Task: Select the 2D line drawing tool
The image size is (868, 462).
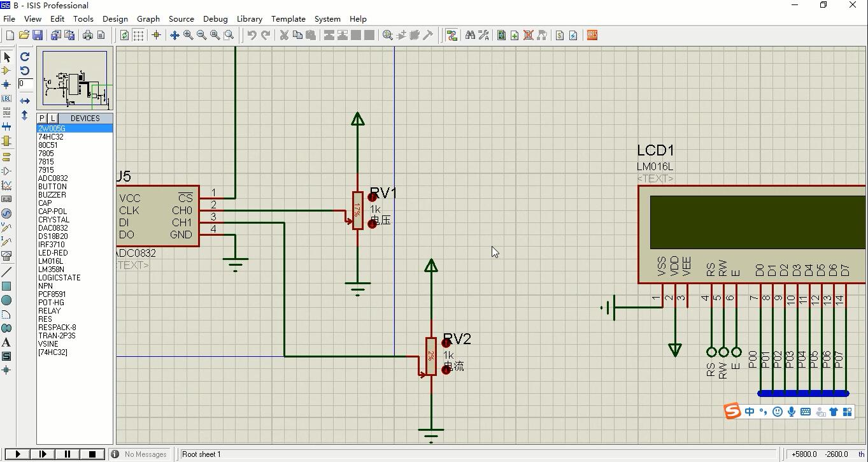Action: tap(6, 272)
